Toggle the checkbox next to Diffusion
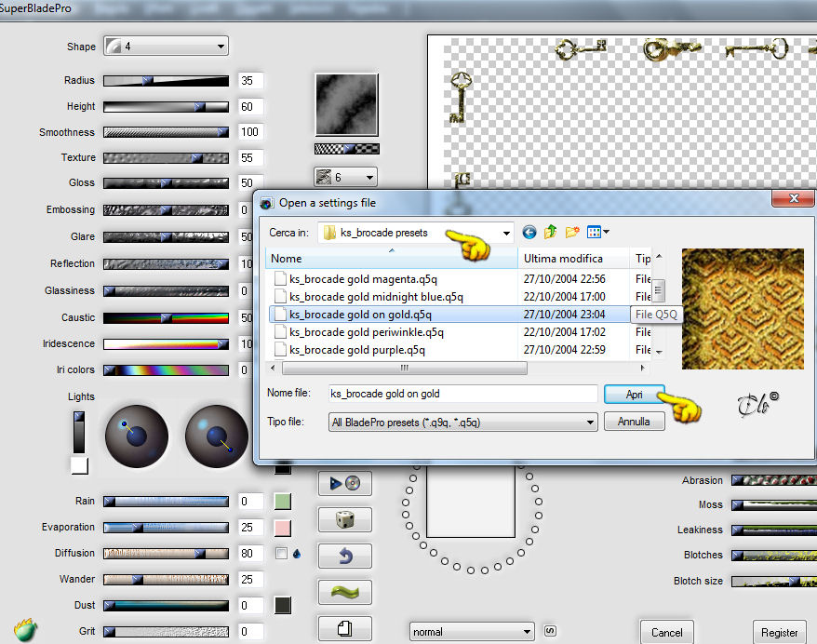817x644 pixels. pyautogui.click(x=281, y=554)
